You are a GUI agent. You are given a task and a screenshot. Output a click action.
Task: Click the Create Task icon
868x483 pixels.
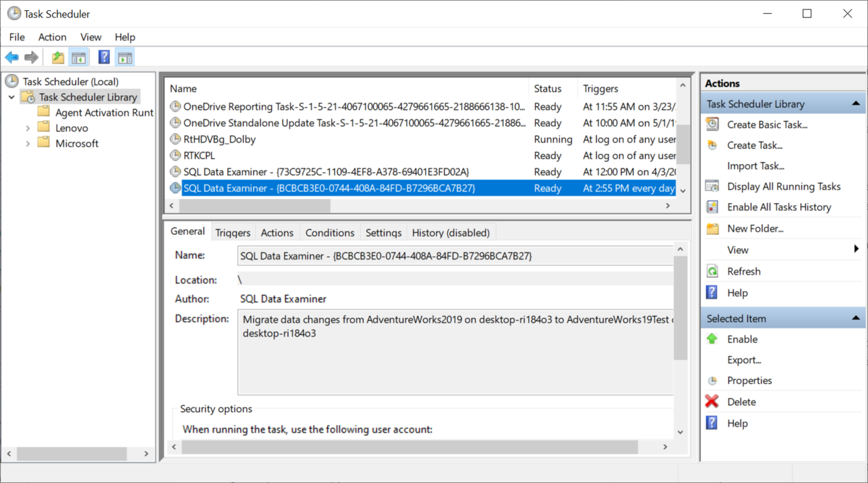(x=712, y=145)
